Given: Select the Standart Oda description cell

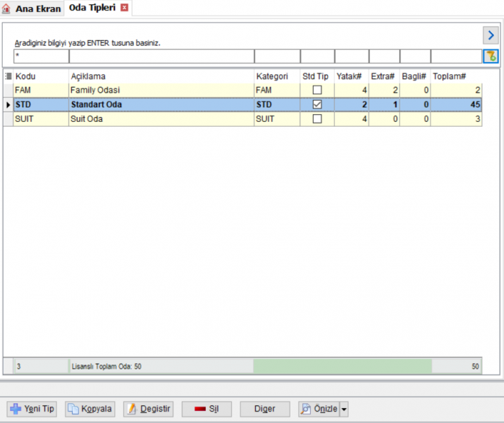Looking at the screenshot, I should coord(161,104).
